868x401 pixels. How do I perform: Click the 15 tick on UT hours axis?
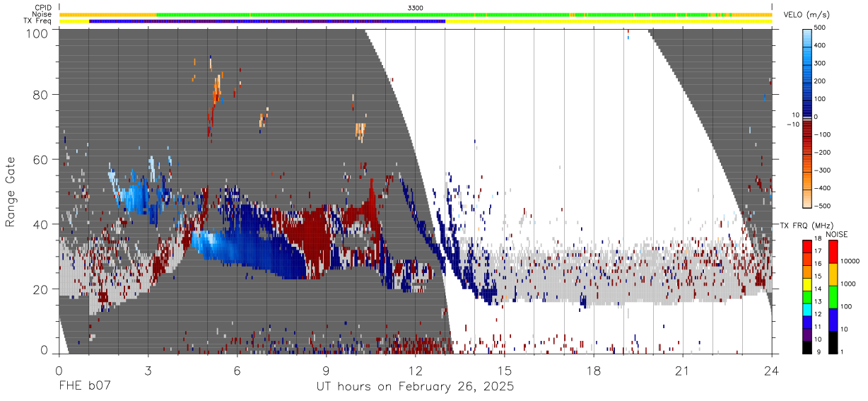click(x=504, y=370)
